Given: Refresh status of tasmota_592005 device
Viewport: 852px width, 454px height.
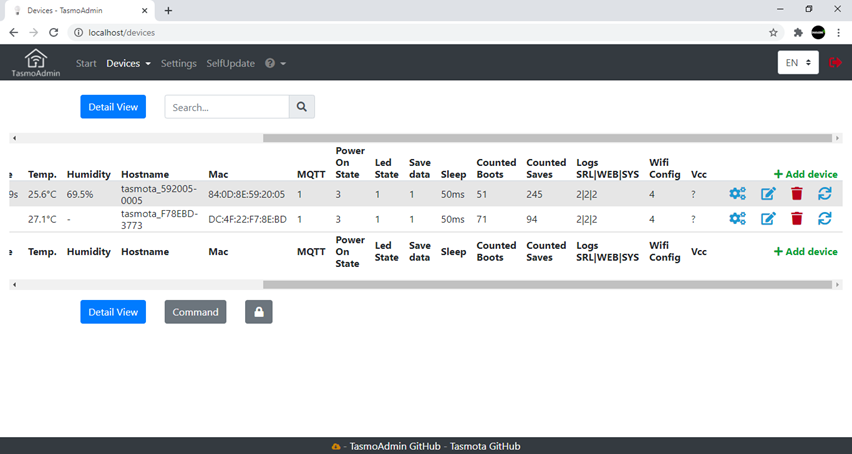Looking at the screenshot, I should (x=825, y=193).
